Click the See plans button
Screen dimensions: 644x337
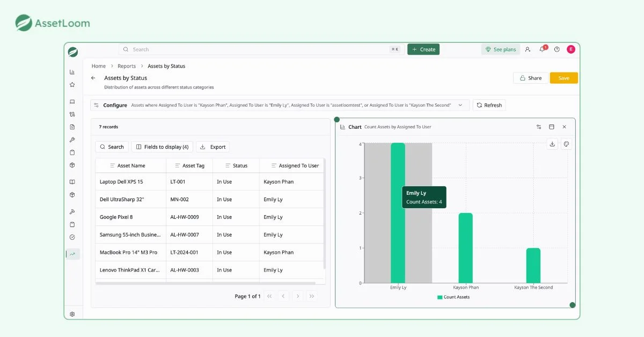(x=501, y=49)
